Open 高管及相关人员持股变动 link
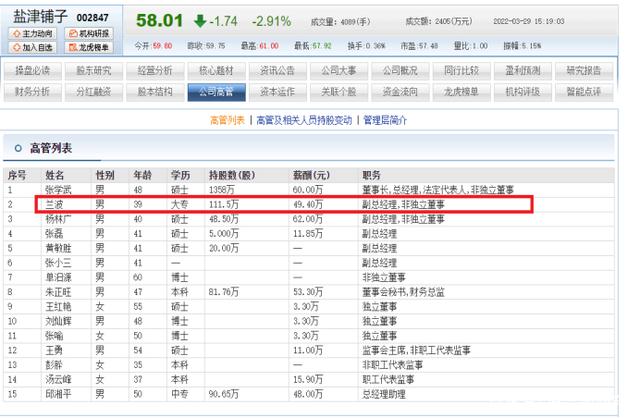The width and height of the screenshot is (640, 418). pyautogui.click(x=304, y=120)
